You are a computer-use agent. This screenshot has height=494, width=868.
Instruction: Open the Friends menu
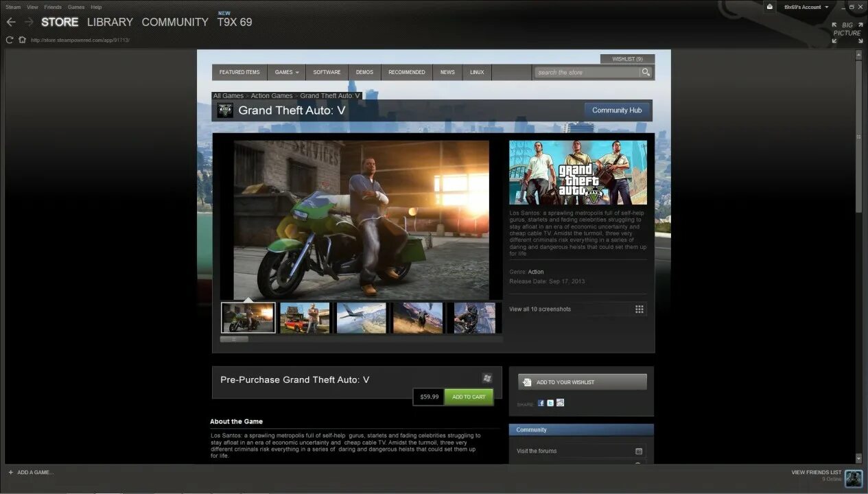53,7
